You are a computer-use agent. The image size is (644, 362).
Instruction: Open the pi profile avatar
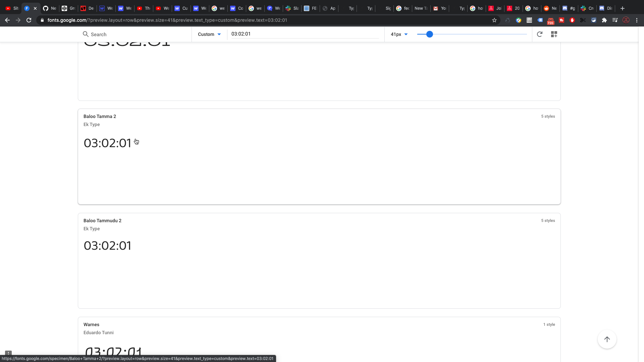click(626, 20)
